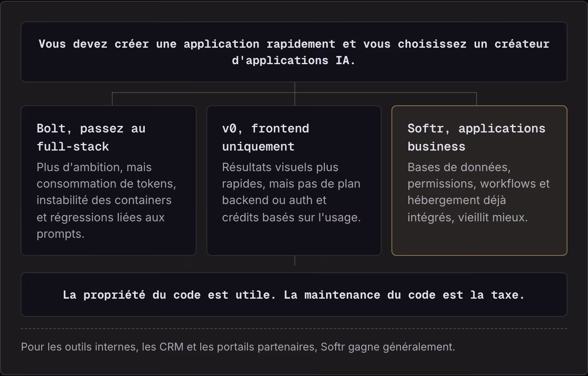Select the "v0, frontend uniquement" title
This screenshot has width=588, height=376.
(266, 137)
